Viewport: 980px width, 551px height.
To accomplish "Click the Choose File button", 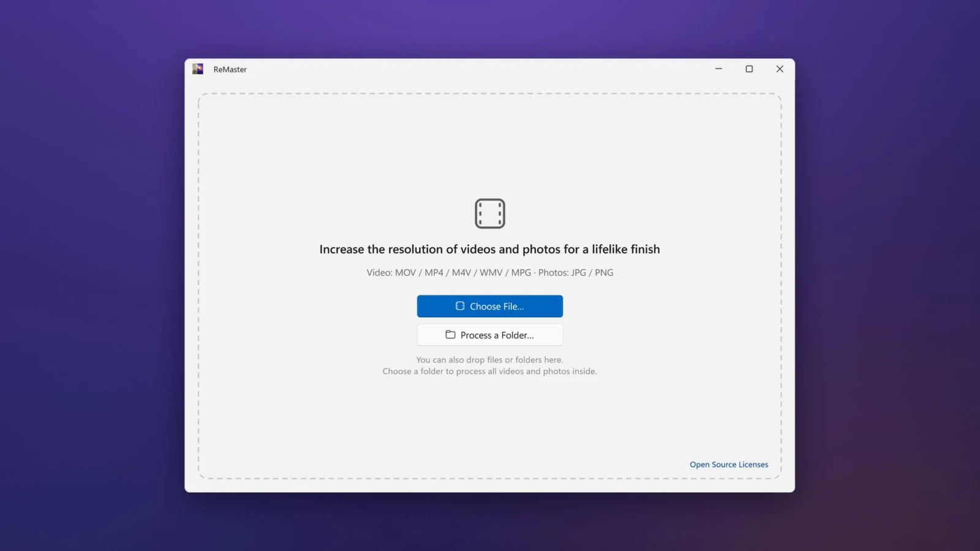I will (489, 306).
